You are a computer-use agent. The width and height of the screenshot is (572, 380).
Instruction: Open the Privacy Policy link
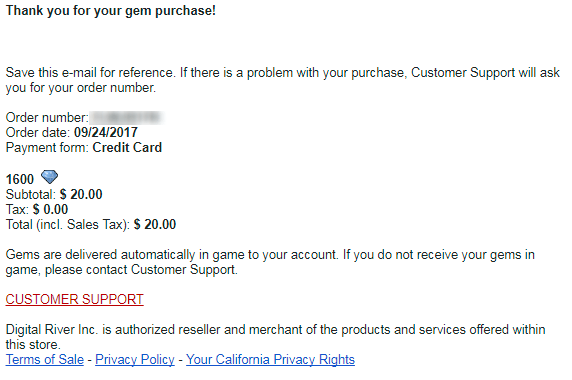(x=135, y=360)
